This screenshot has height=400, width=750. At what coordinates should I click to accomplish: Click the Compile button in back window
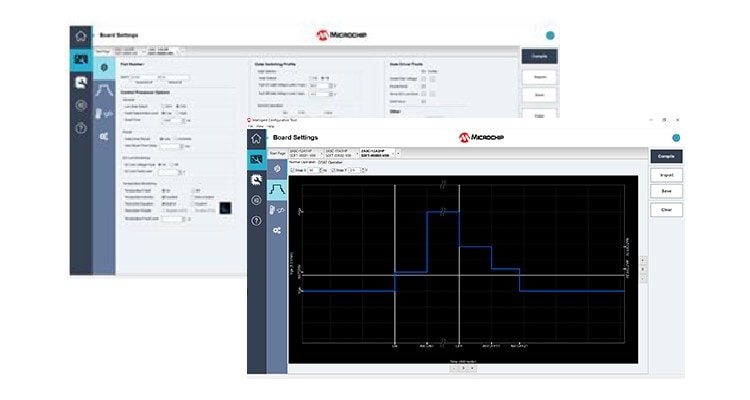click(x=539, y=56)
